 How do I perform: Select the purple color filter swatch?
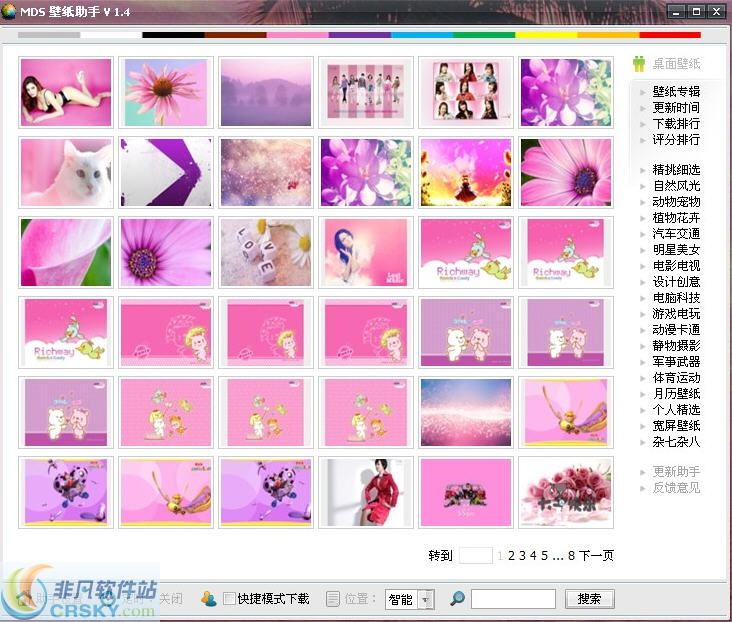[359, 35]
